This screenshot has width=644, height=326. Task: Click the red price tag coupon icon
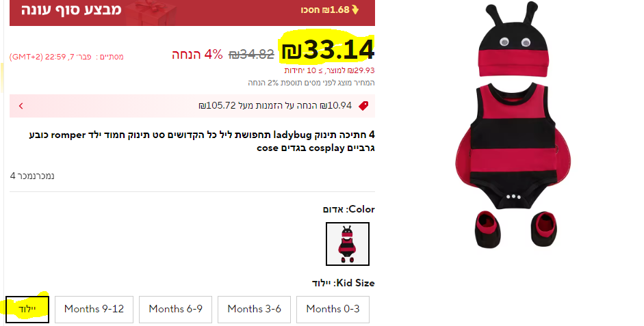363,106
